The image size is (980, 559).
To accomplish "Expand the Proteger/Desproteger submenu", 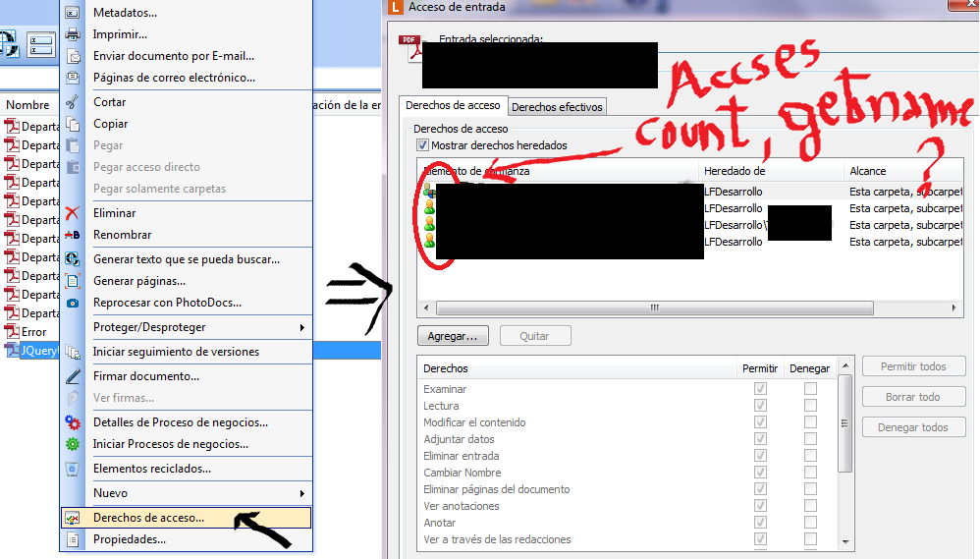I will (301, 328).
